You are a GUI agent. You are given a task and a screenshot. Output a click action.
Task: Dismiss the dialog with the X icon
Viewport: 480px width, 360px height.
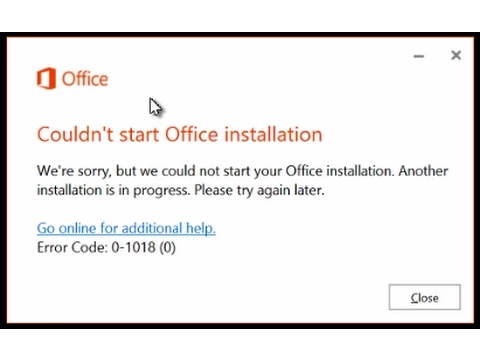point(456,55)
